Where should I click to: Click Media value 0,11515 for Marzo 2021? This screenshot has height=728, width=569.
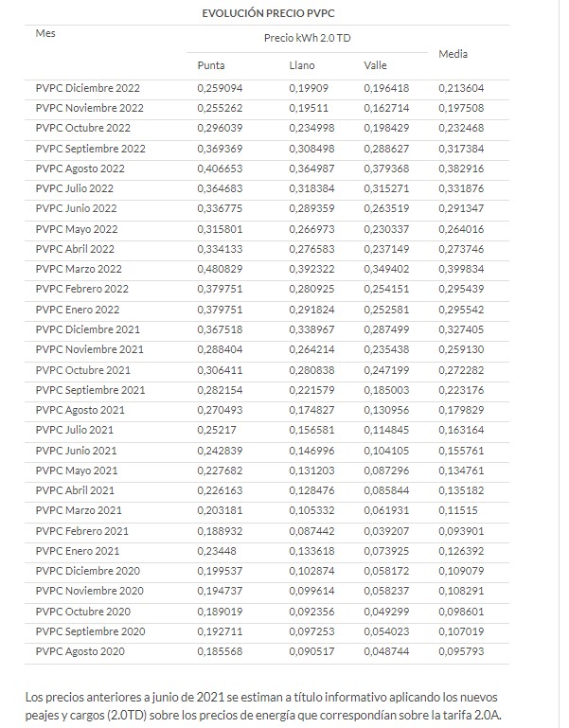[457, 510]
